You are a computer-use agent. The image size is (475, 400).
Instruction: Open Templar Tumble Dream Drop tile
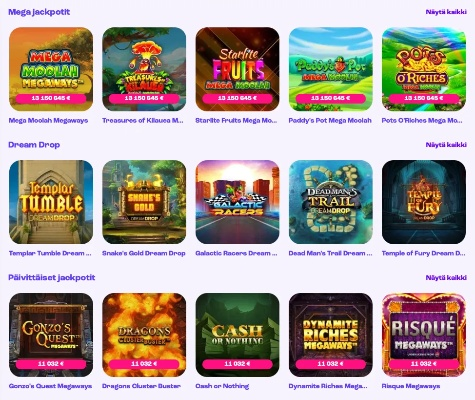[x=51, y=202]
